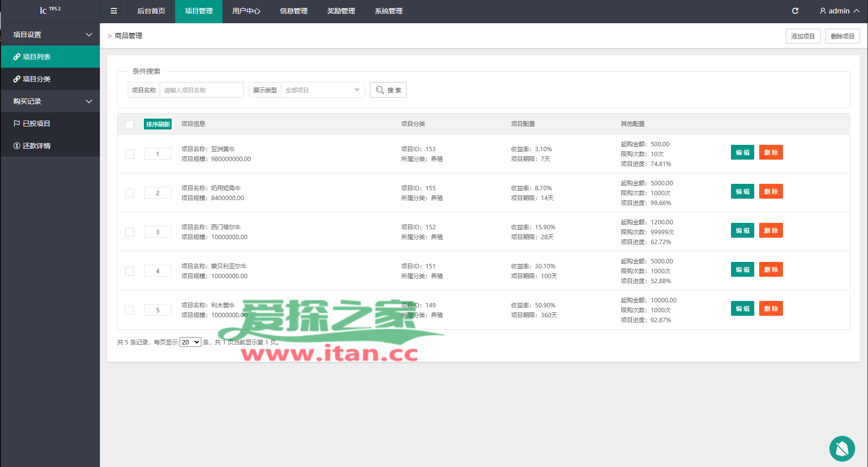Click the link icon beside 项目分类
868x467 pixels.
tap(17, 79)
